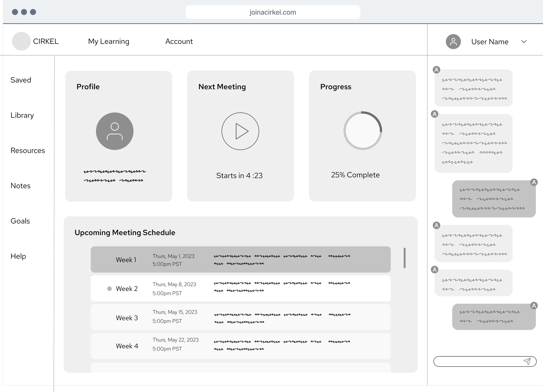Open Saved in the sidebar

pos(21,80)
